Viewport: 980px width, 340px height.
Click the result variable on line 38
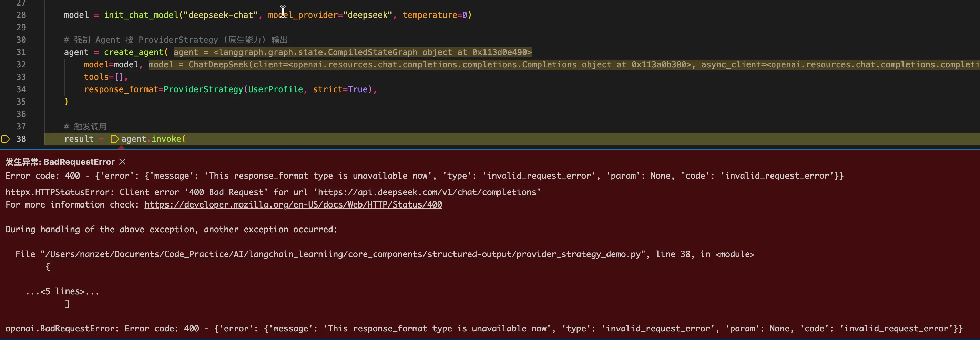click(79, 139)
